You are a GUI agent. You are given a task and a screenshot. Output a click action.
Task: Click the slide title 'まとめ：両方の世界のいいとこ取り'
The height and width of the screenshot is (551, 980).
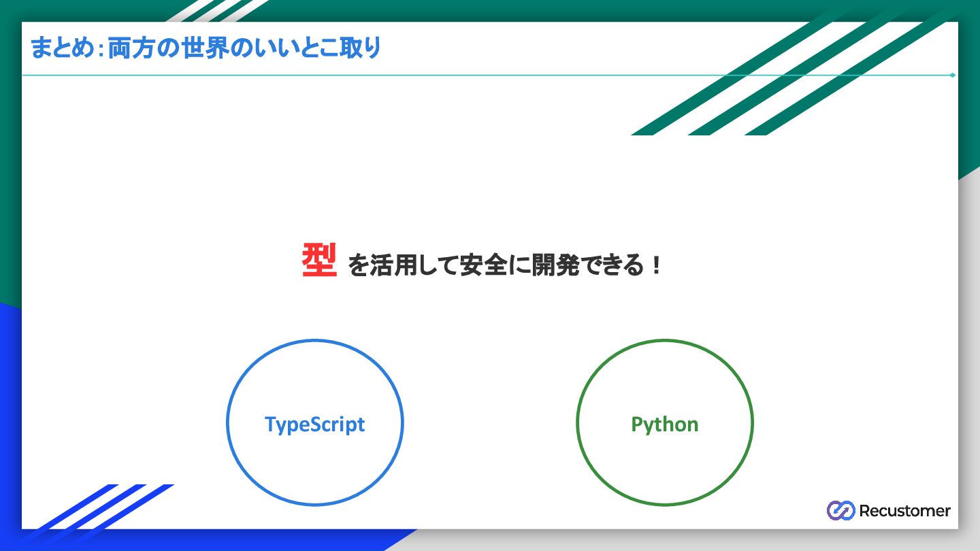click(x=206, y=48)
